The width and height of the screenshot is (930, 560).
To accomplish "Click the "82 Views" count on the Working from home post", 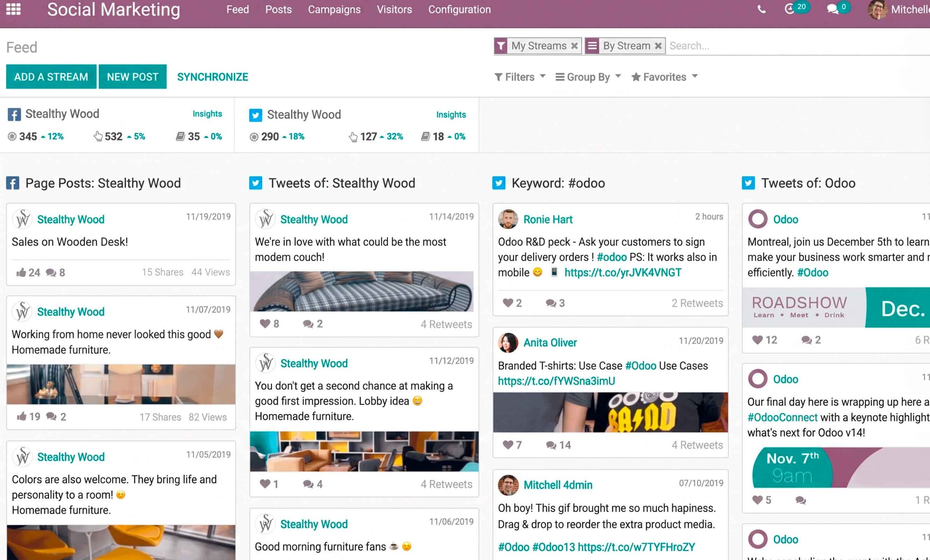I will pyautogui.click(x=207, y=417).
